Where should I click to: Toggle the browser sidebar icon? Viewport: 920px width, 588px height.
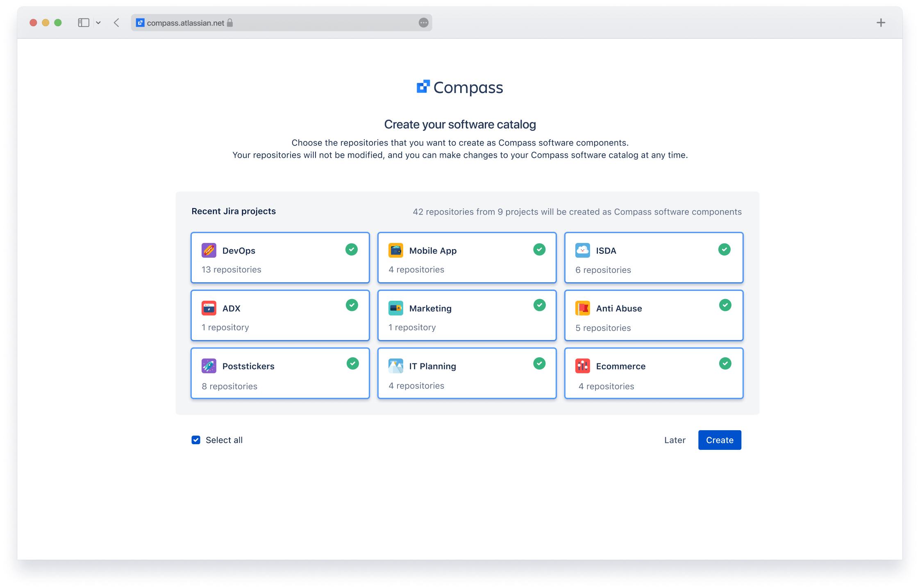84,23
